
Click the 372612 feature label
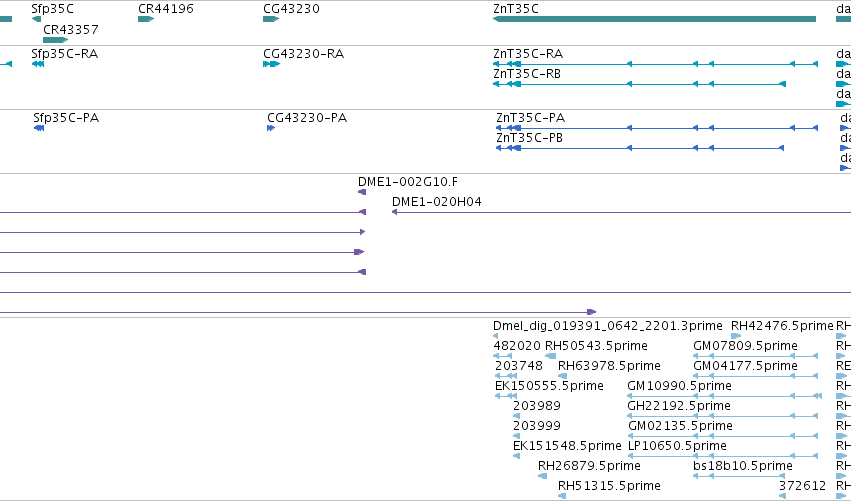(x=802, y=486)
